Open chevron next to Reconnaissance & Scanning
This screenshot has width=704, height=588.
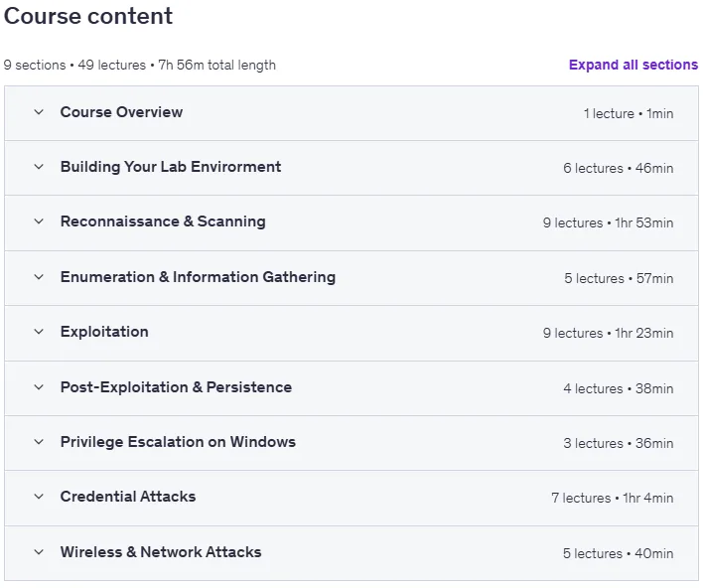[x=39, y=221]
